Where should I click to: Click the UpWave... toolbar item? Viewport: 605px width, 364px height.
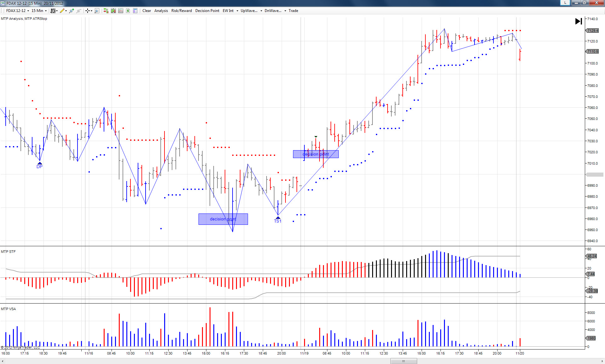point(249,11)
